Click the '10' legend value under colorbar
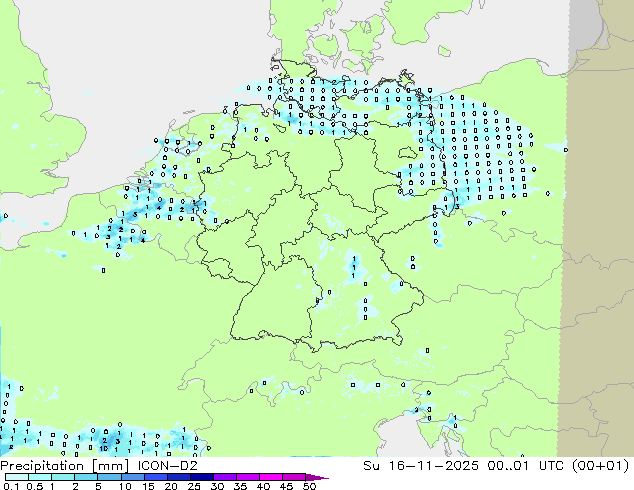Viewport: 634px width, 490px height. point(125,486)
